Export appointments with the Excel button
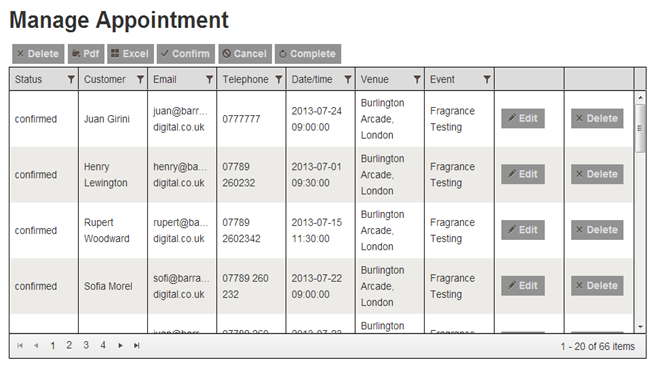The image size is (654, 369). coord(131,54)
